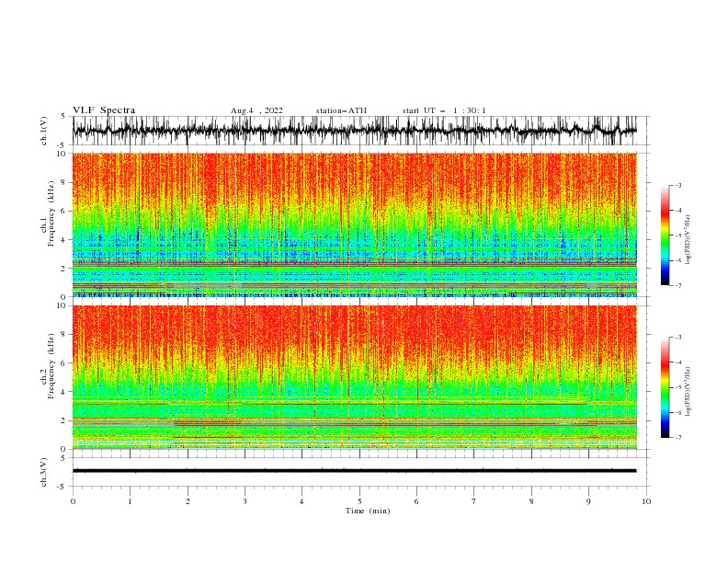Select the "ch.1 Frequency (kHz)" axis label
The height and width of the screenshot is (563, 728).
(48, 212)
